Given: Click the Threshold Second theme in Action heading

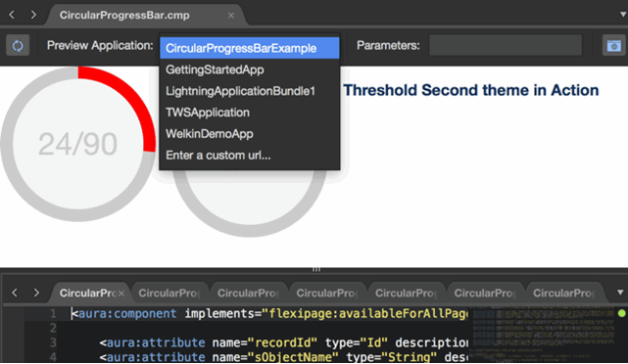Looking at the screenshot, I should pyautogui.click(x=471, y=90).
